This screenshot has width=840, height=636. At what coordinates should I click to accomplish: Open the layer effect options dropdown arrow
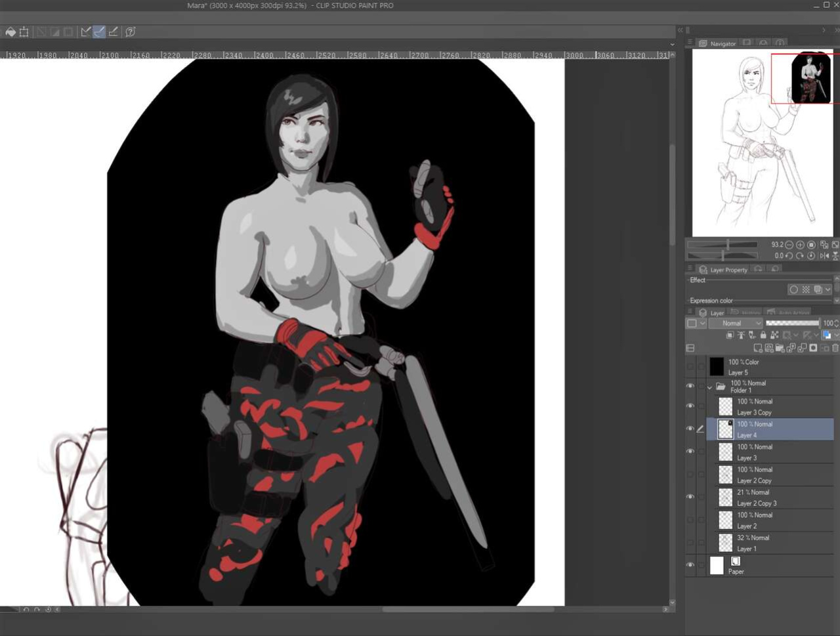[x=828, y=289]
